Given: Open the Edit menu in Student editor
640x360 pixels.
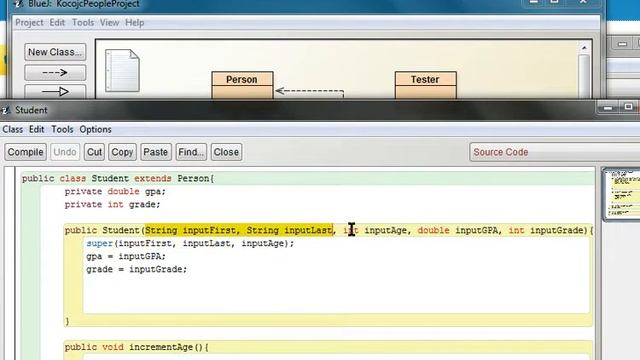Looking at the screenshot, I should 36,129.
